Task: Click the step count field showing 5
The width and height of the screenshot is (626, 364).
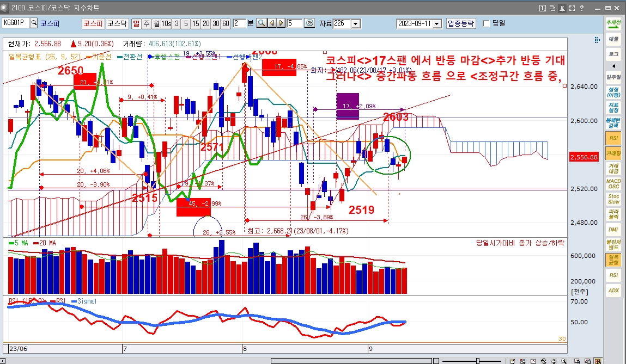Action: point(294,23)
